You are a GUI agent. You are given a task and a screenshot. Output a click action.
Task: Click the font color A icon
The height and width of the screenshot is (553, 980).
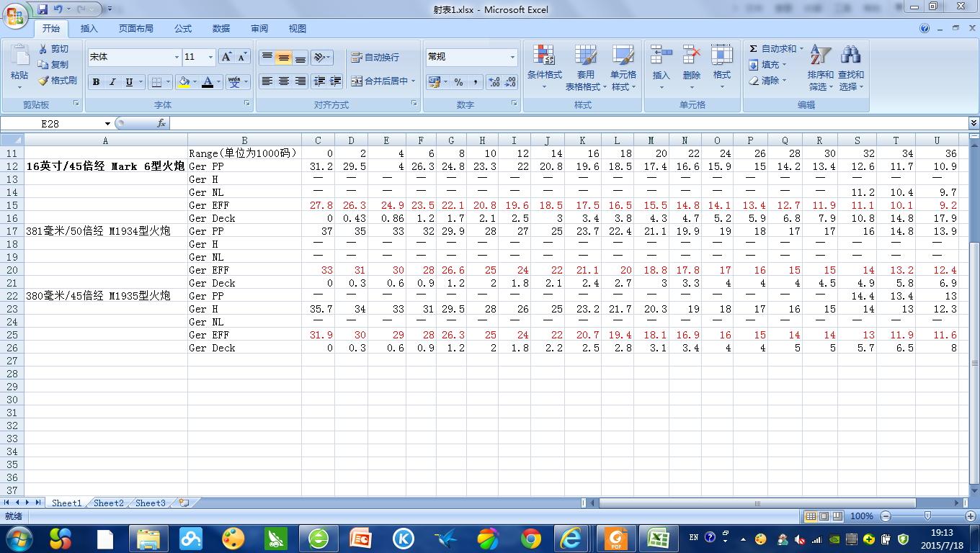tap(208, 82)
